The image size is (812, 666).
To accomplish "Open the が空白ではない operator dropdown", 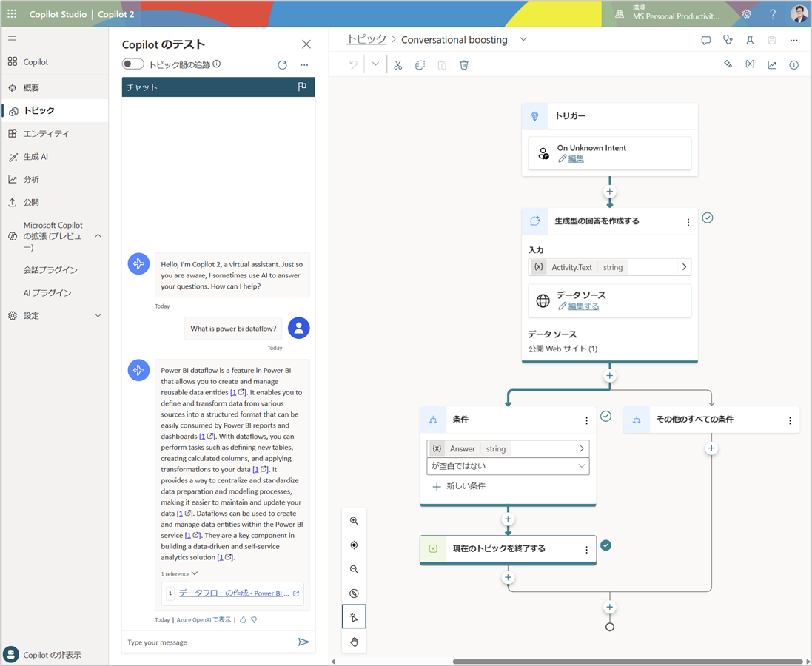I will [508, 466].
